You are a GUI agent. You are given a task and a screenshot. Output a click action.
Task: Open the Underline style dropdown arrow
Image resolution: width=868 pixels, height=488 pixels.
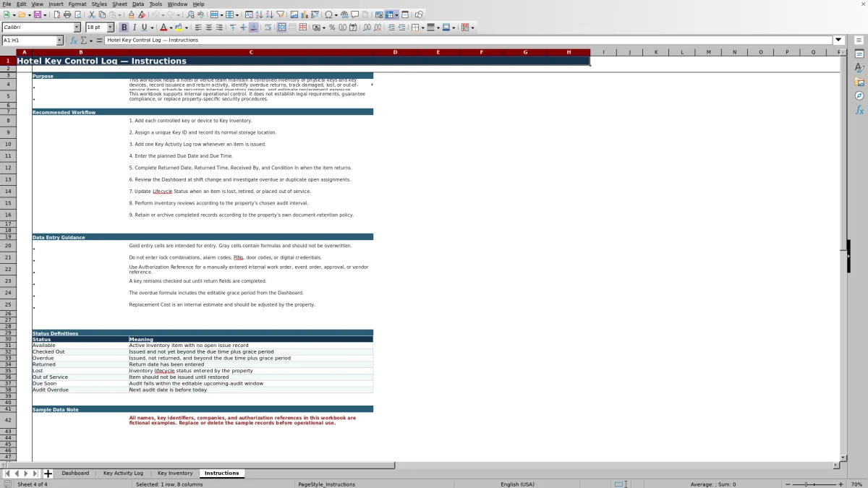[x=152, y=27]
